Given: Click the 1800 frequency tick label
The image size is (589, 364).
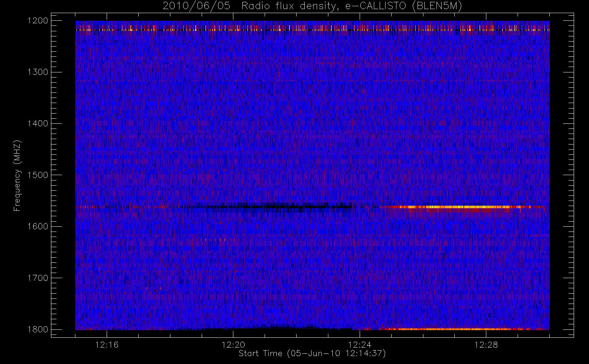Looking at the screenshot, I should (38, 329).
